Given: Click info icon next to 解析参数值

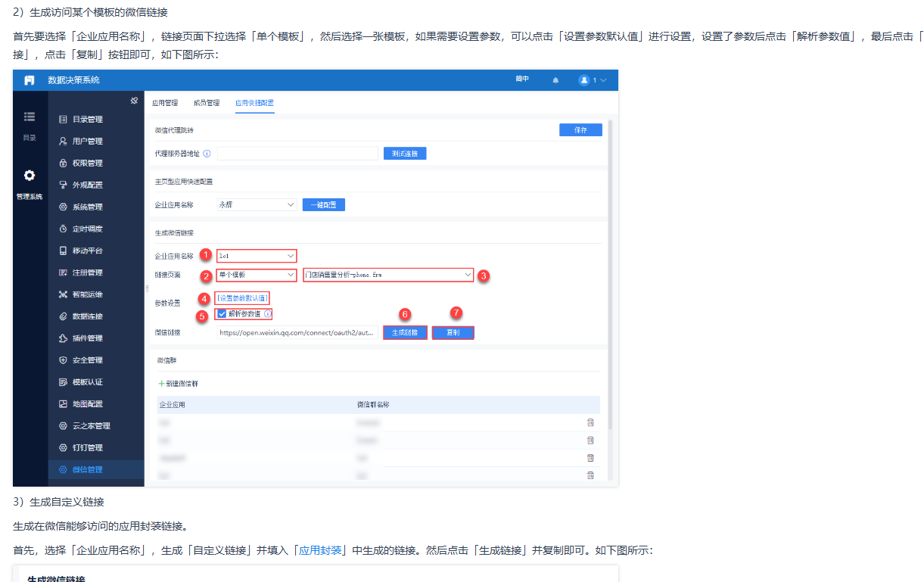Looking at the screenshot, I should coord(268,314).
